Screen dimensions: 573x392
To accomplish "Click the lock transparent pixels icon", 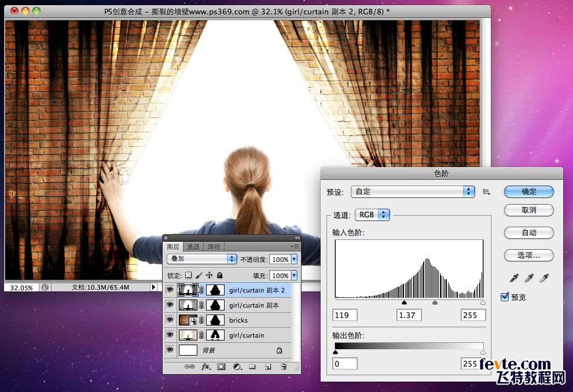I will (x=188, y=275).
